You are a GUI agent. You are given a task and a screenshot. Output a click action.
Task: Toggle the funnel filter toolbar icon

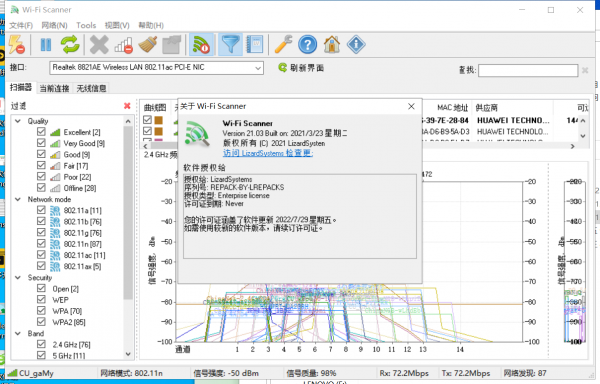pyautogui.click(x=230, y=45)
